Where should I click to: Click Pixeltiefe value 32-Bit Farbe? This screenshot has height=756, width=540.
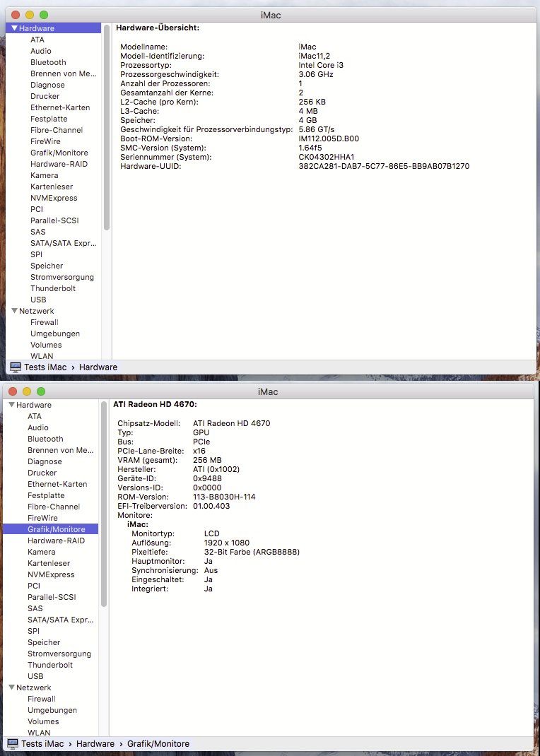pyautogui.click(x=252, y=552)
